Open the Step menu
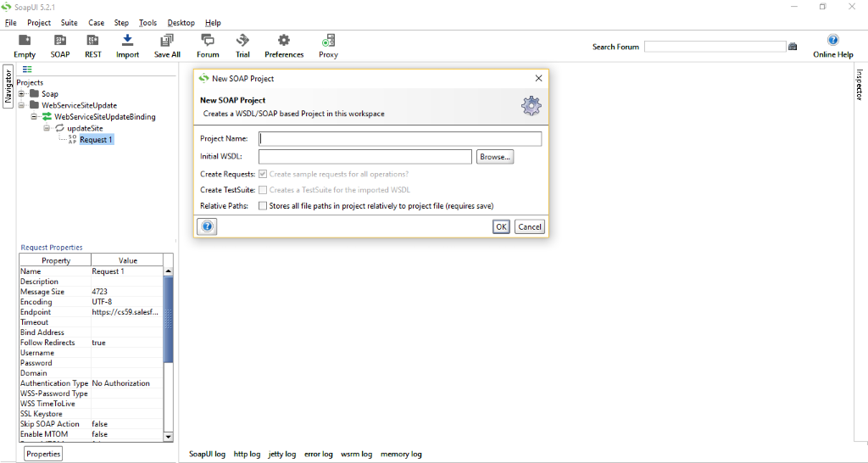 [121, 23]
